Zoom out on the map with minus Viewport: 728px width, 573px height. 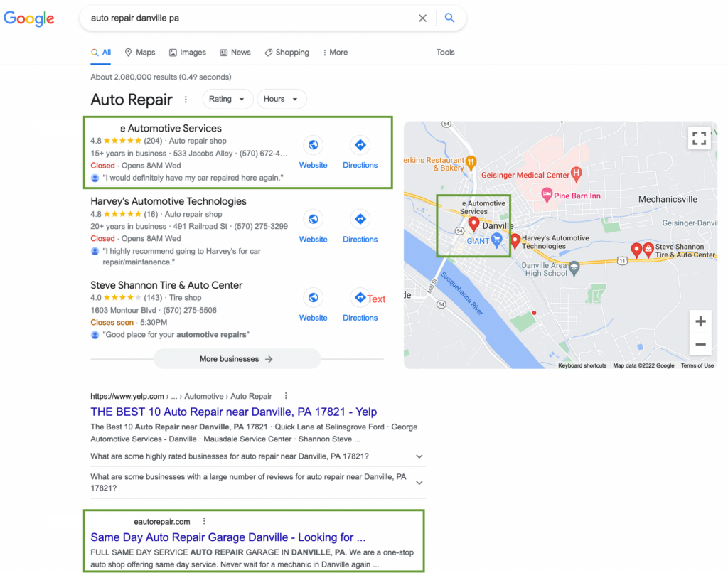tap(700, 344)
